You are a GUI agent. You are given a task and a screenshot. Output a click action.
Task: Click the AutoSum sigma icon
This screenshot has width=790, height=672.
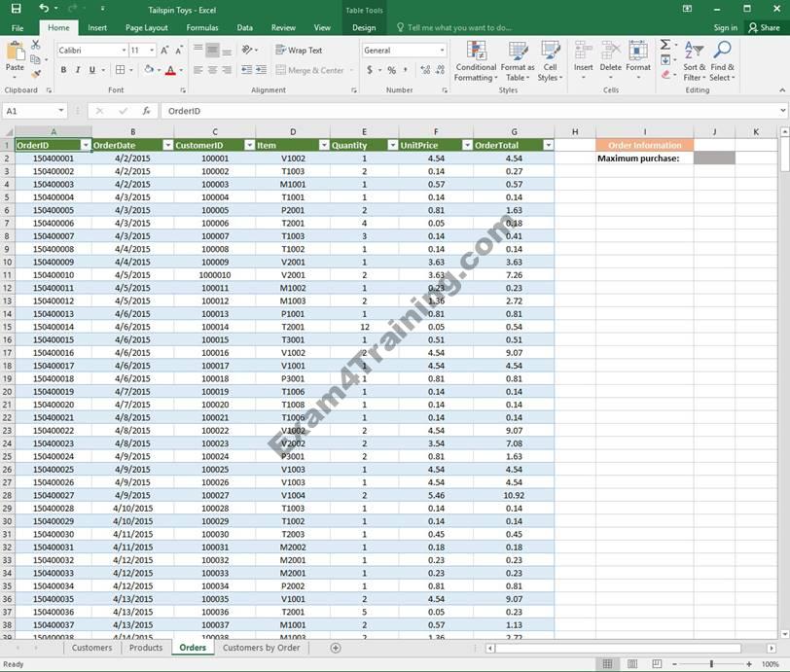[665, 45]
